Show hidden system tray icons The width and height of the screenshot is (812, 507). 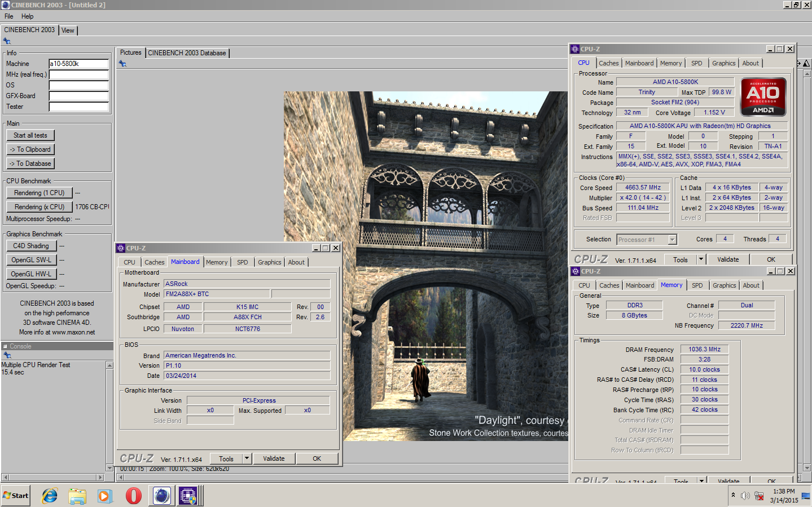734,495
